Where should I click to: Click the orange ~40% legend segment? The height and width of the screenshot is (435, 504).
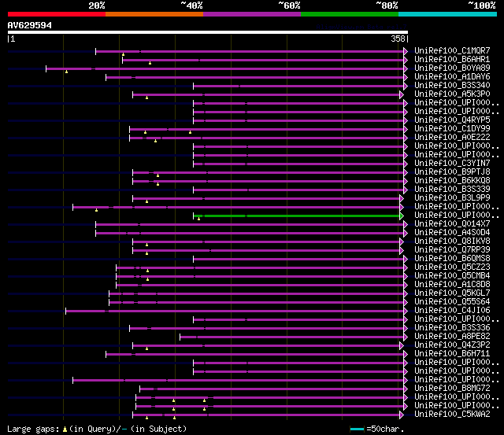(x=154, y=14)
